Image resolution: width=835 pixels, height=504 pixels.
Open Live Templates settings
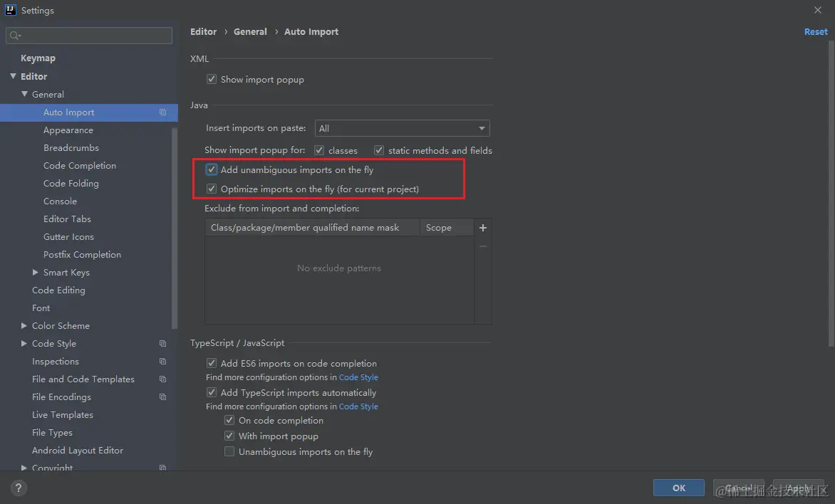coord(62,414)
